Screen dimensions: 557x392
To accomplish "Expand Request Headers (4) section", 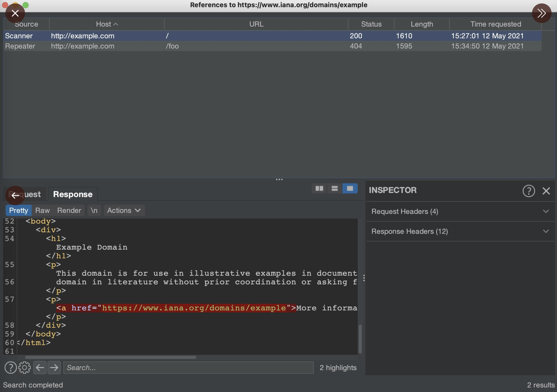I will pos(460,211).
